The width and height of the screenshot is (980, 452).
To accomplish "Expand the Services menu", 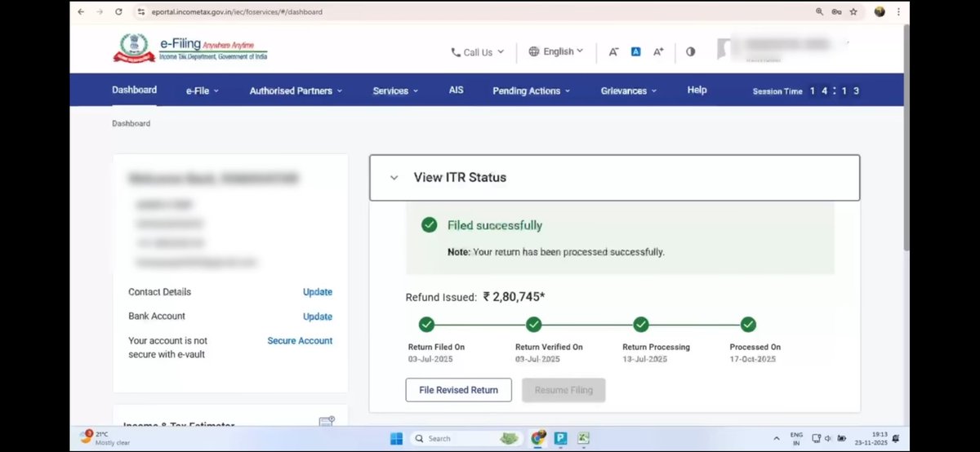I will pyautogui.click(x=395, y=91).
